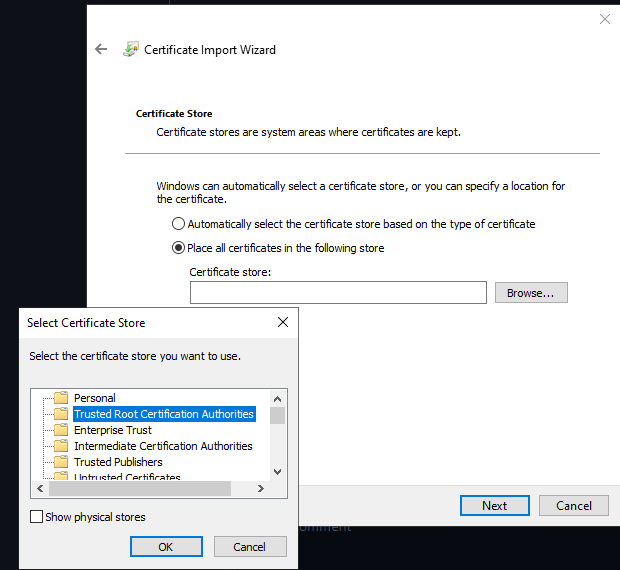Open the Browse... store picker button
The height and width of the screenshot is (570, 620).
click(x=531, y=293)
